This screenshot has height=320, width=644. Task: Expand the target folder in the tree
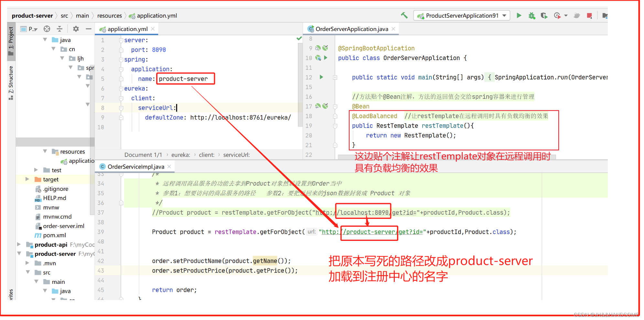click(x=27, y=179)
